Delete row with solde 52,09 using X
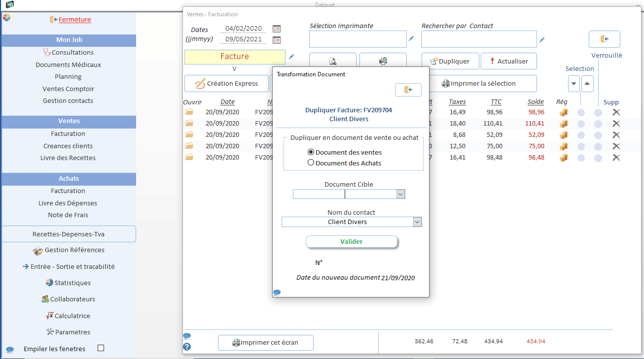This screenshot has height=359, width=644. click(x=616, y=135)
